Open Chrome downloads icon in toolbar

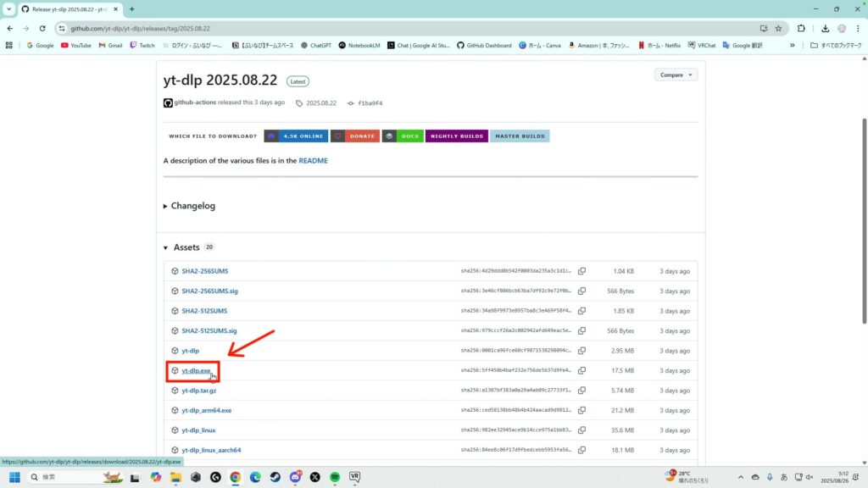pos(825,28)
